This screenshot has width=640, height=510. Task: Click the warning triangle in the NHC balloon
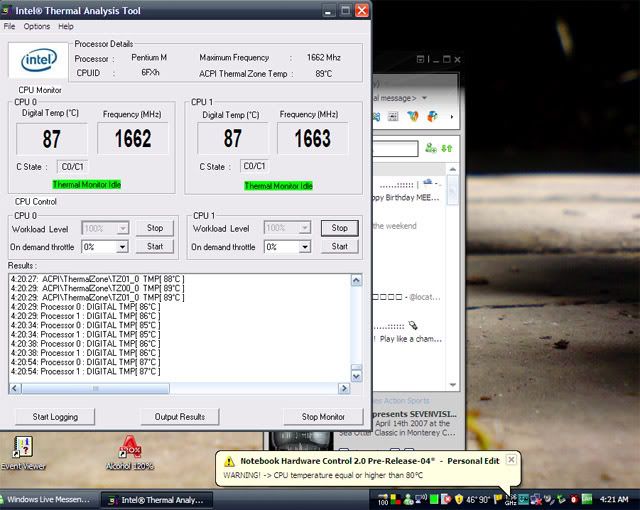[x=229, y=461]
